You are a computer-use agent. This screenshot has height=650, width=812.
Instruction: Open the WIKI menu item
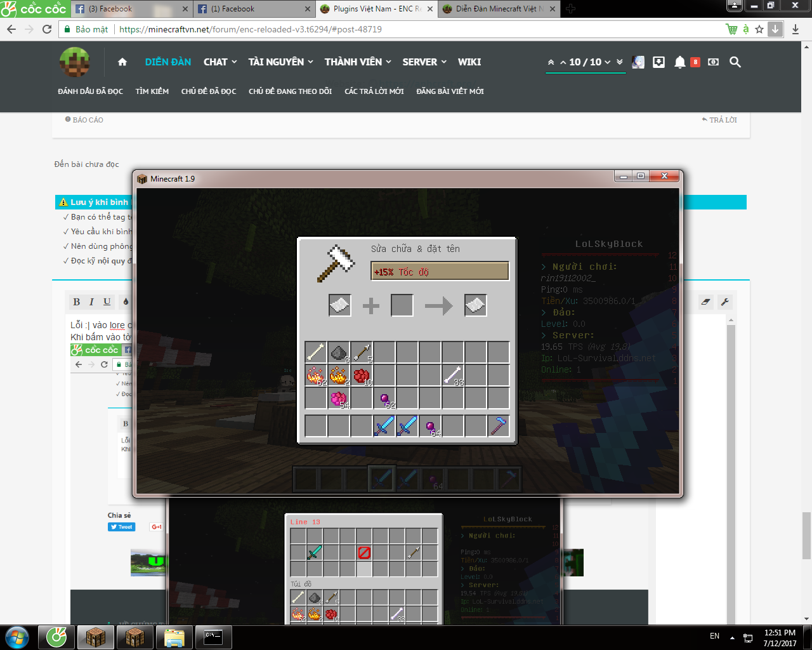point(469,62)
